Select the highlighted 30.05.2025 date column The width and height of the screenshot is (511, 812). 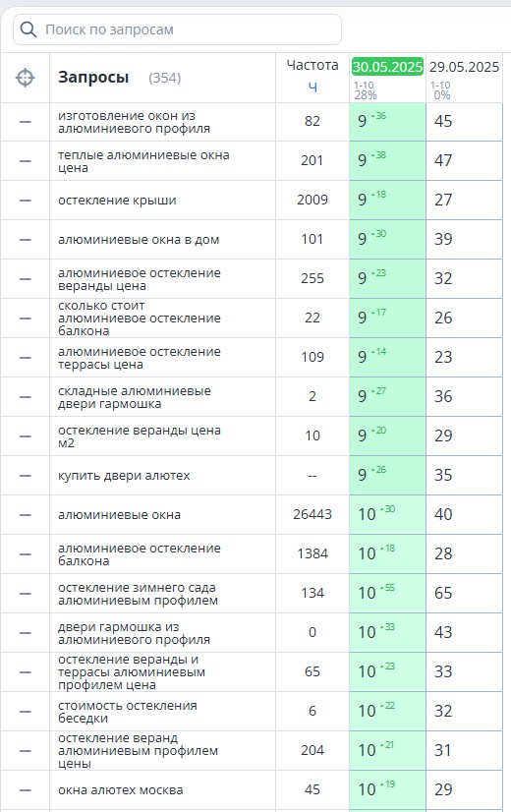click(387, 67)
